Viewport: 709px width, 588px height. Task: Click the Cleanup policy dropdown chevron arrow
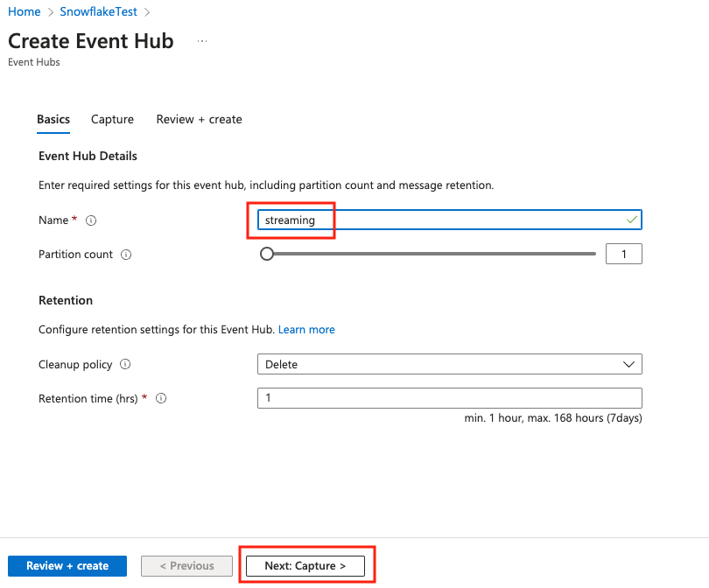pos(628,364)
